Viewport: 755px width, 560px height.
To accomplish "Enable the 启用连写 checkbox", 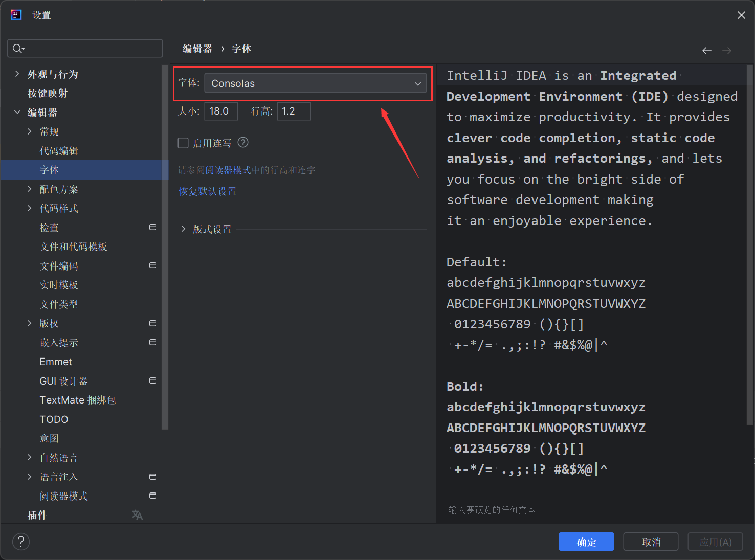I will point(183,143).
